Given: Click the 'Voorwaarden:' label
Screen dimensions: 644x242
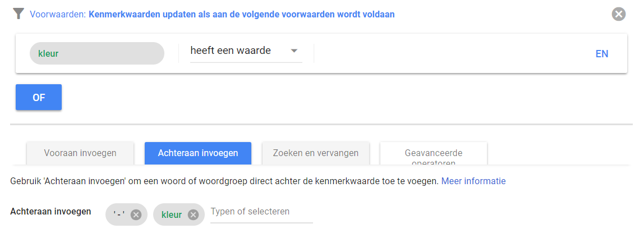Looking at the screenshot, I should 58,14.
